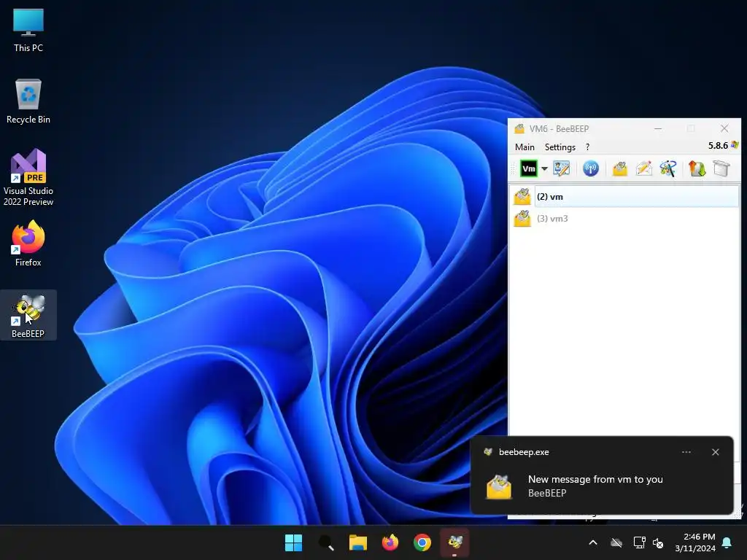747x560 pixels.
Task: Open the edit profile icon in BeeBEEP toolbar
Action: click(561, 168)
